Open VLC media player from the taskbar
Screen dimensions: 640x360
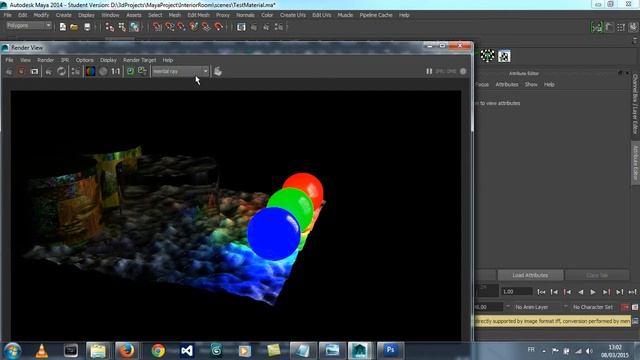[42, 350]
